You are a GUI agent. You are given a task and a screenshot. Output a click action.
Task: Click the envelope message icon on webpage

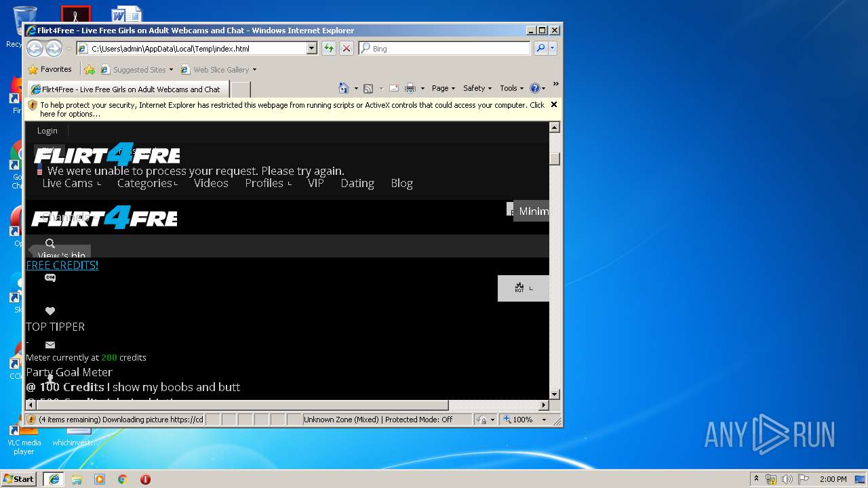point(50,345)
